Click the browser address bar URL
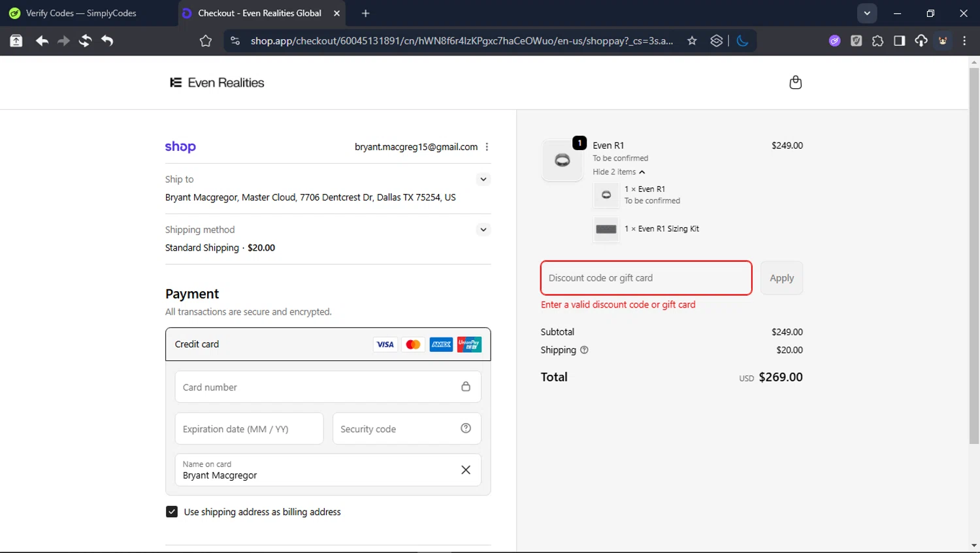The height and width of the screenshot is (553, 980). pyautogui.click(x=461, y=40)
